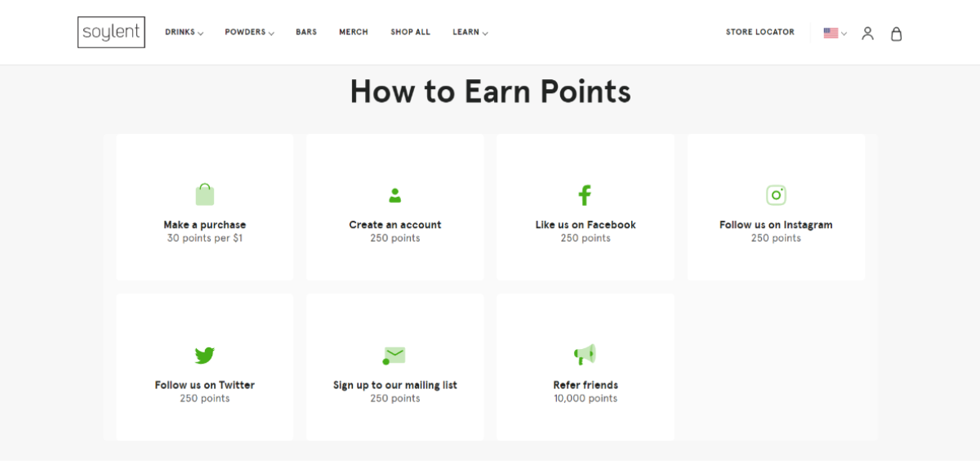Expand the Drinks dropdown menu
Image resolution: width=980 pixels, height=461 pixels.
click(x=184, y=33)
